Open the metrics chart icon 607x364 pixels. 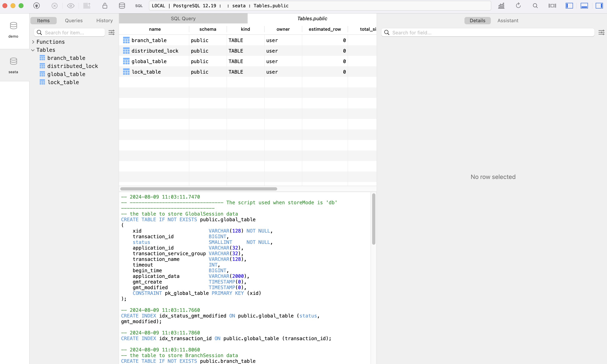tap(501, 6)
